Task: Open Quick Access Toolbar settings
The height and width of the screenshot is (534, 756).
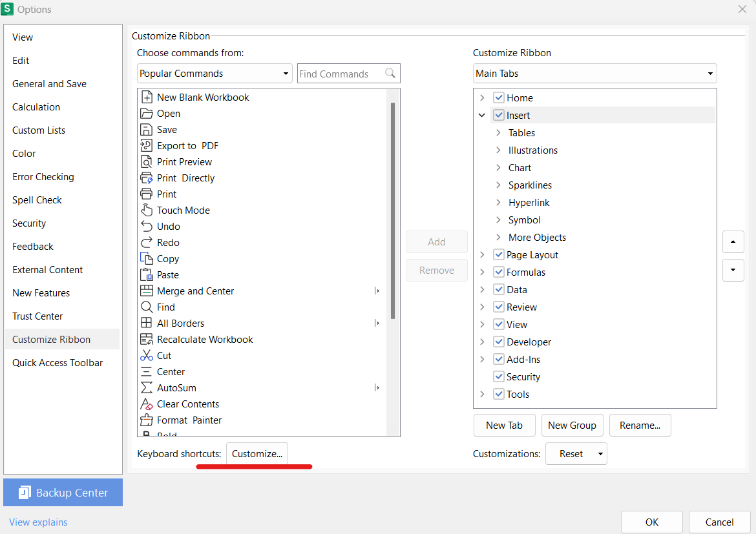Action: [x=58, y=362]
